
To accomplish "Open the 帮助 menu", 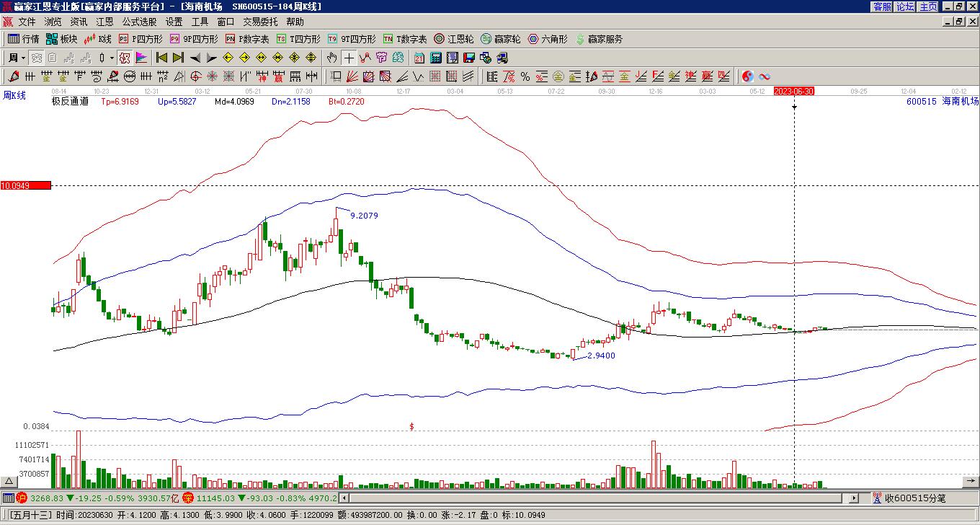I will click(x=295, y=22).
